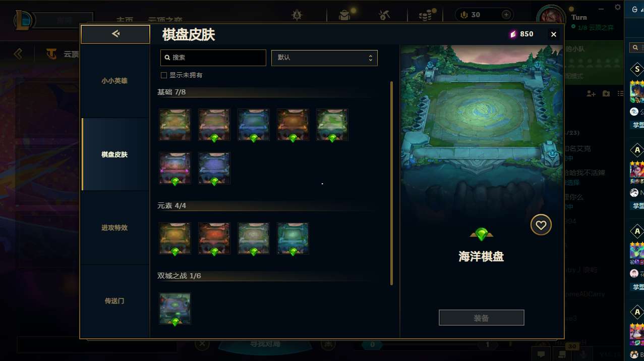Screen dimensions: 644x361
Task: Enable the 显示未拥有 checkbox
Action: (x=163, y=75)
